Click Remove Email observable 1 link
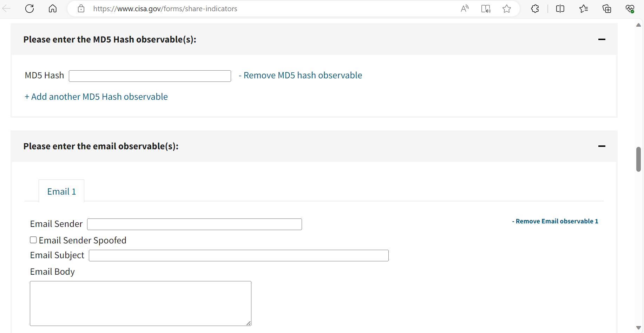644x333 pixels. tap(555, 221)
